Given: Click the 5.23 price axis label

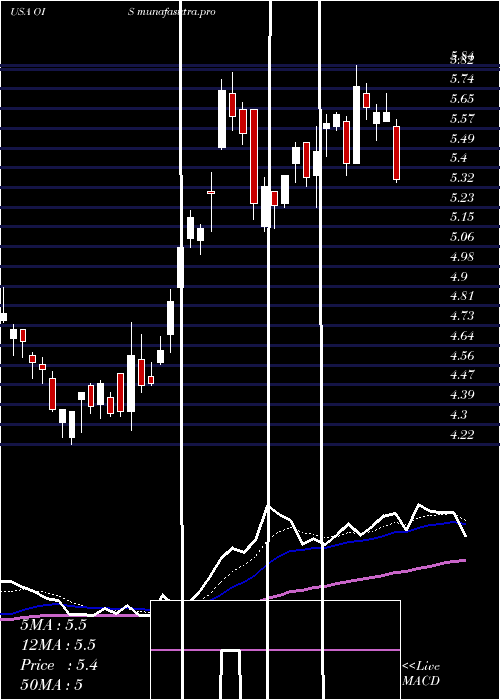Looking at the screenshot, I should [x=462, y=197].
